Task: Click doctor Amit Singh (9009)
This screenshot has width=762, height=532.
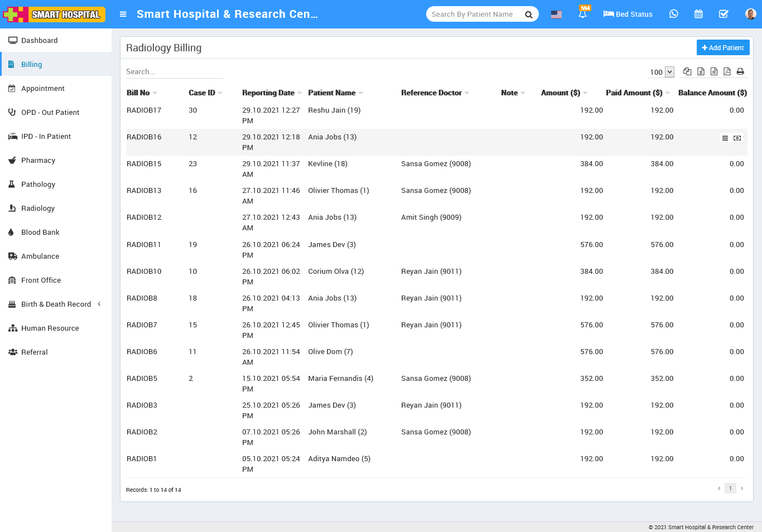Action: click(x=431, y=217)
